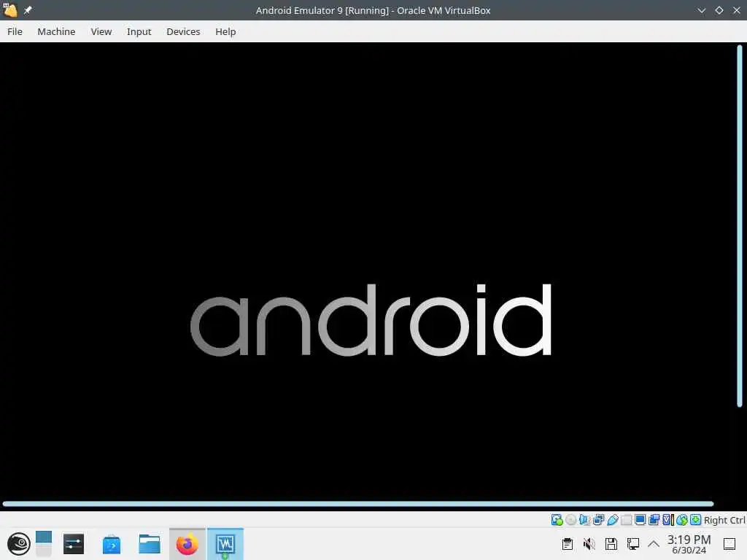
Task: Click the android boot logo in VM screen
Action: (371, 319)
